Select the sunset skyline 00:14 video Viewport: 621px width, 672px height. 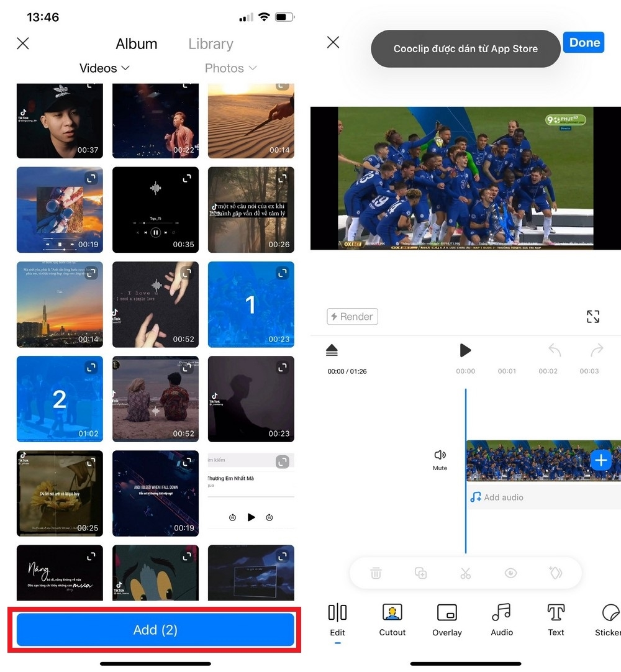pos(60,304)
